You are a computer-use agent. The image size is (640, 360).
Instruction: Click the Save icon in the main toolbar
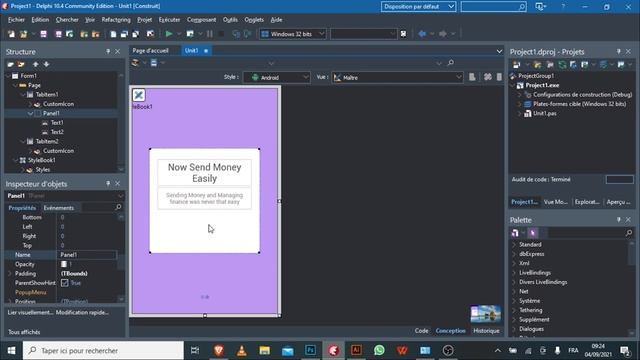coord(43,34)
